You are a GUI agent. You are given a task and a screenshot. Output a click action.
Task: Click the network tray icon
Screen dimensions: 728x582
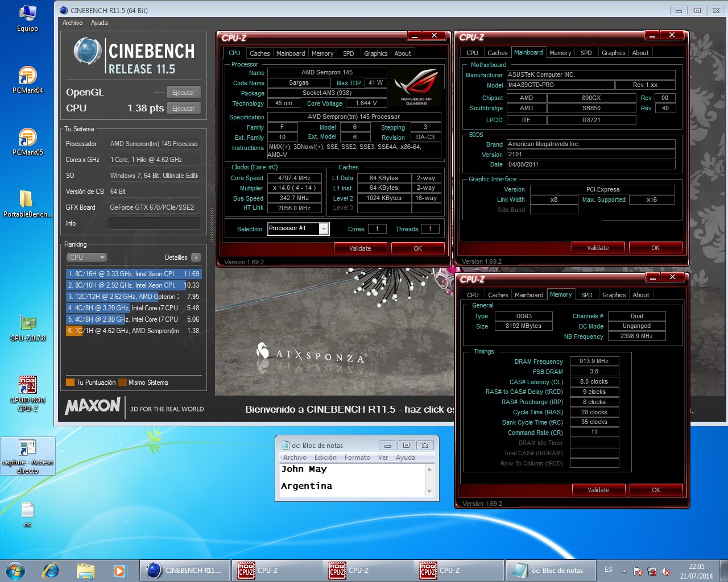point(652,571)
